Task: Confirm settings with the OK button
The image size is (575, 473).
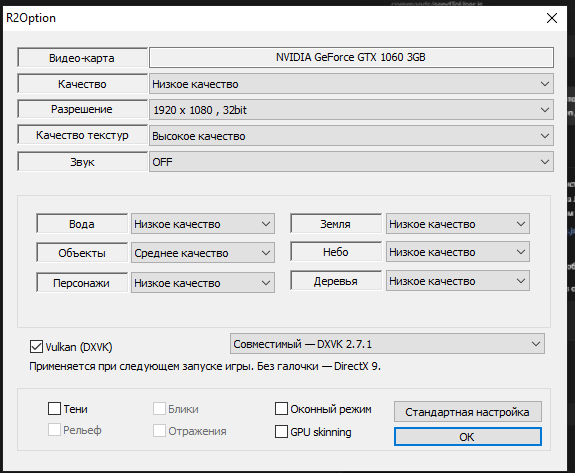Action: point(468,437)
